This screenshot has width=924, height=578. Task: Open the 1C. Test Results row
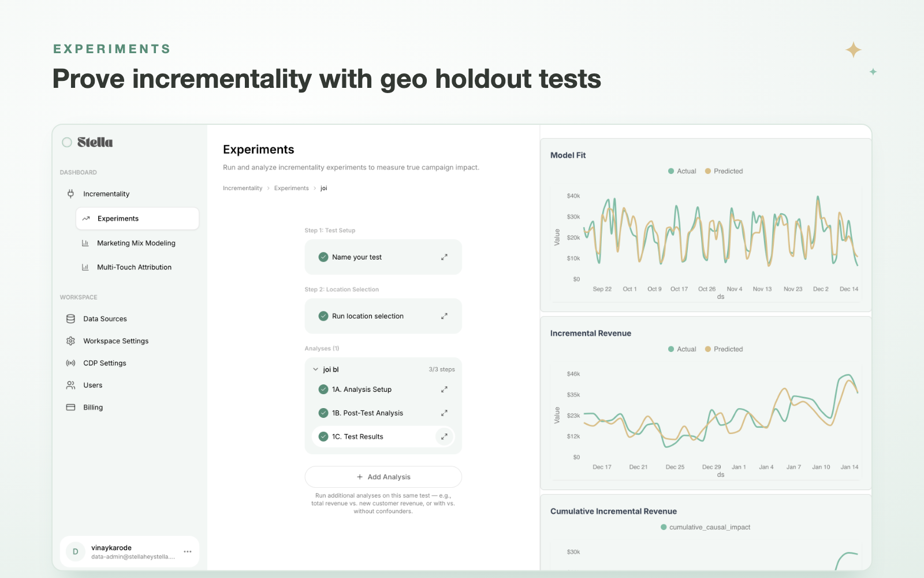(383, 437)
